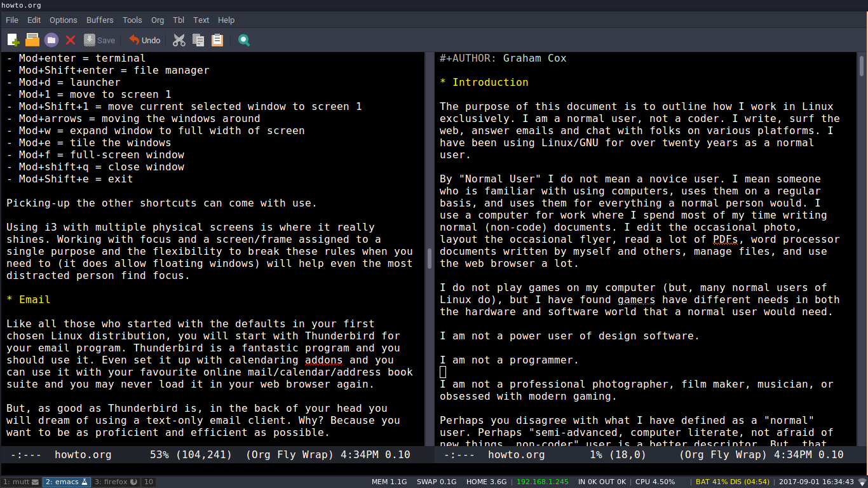Click the BAT 41% battery status
Image resolution: width=868 pixels, height=488 pixels.
click(733, 482)
